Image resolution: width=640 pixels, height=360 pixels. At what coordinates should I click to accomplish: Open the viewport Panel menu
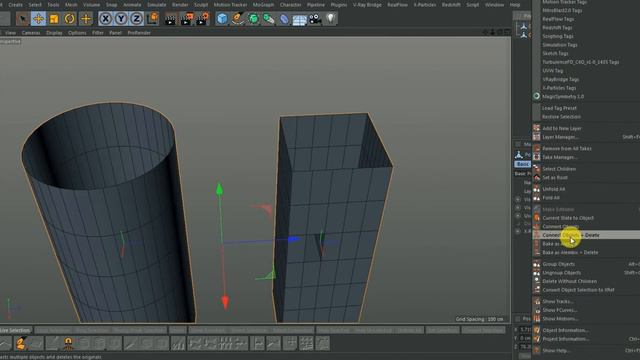pyautogui.click(x=116, y=33)
